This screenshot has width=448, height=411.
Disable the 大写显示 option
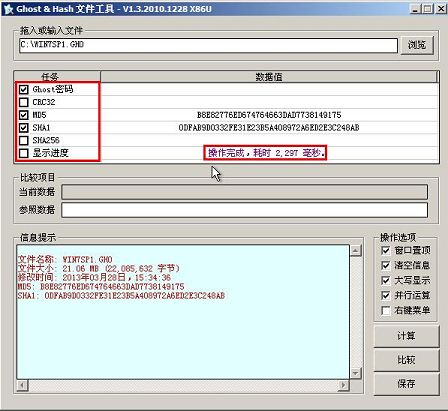[385, 280]
